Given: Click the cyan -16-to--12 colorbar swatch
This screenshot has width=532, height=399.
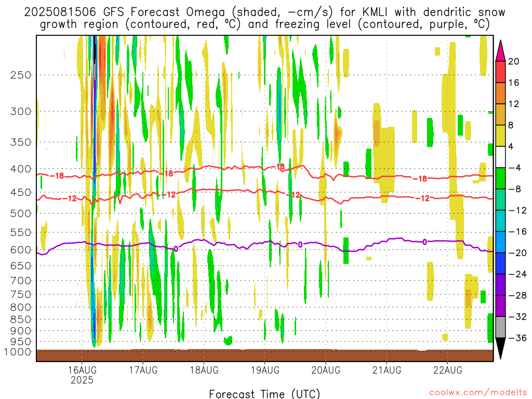Looking at the screenshot, I should pyautogui.click(x=500, y=221).
